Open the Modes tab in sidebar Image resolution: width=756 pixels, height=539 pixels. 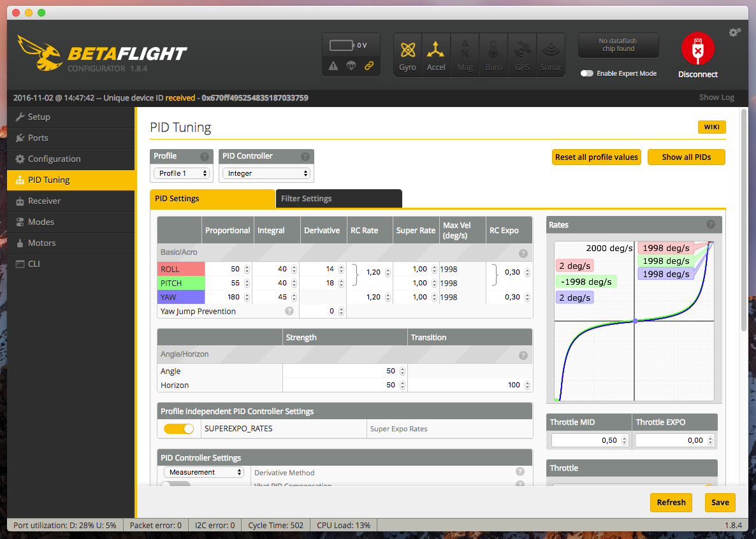(x=71, y=222)
